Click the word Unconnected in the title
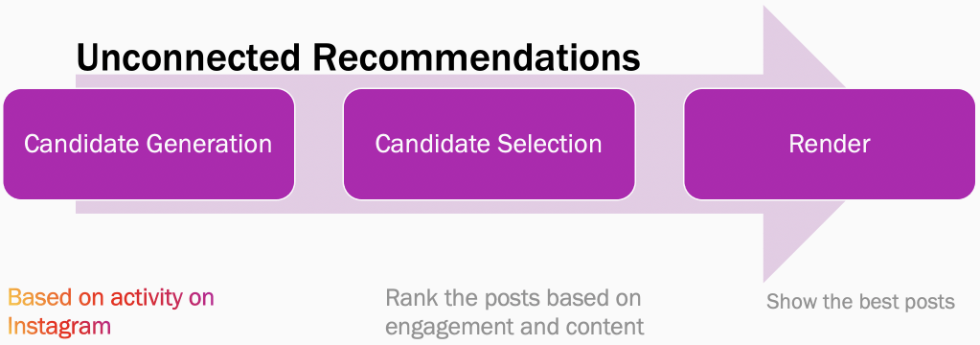 190,57
